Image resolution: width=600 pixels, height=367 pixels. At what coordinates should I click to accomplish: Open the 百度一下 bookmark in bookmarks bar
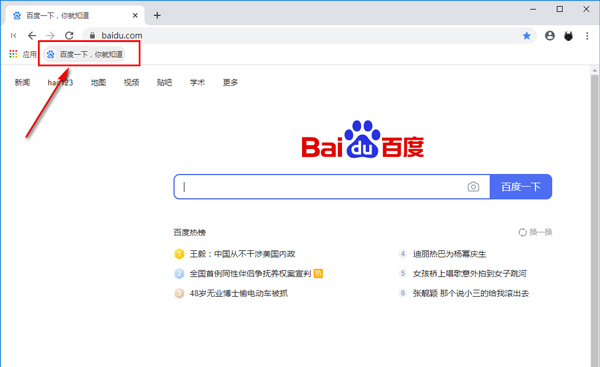pos(85,54)
